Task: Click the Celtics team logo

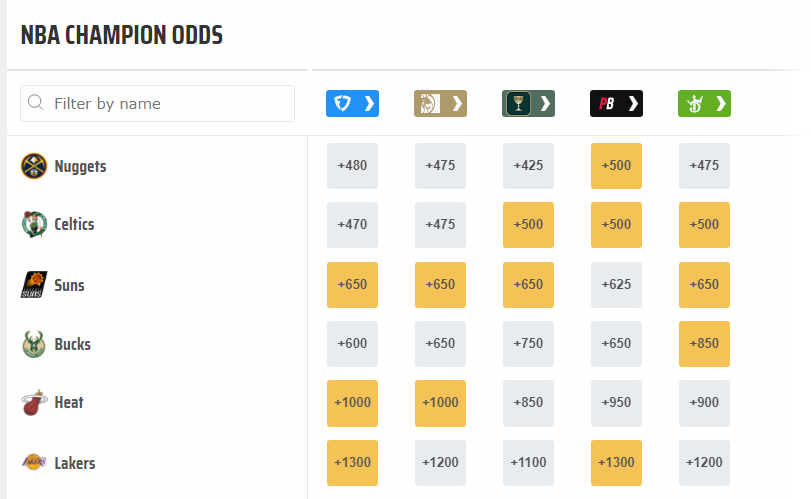Action: click(x=34, y=224)
